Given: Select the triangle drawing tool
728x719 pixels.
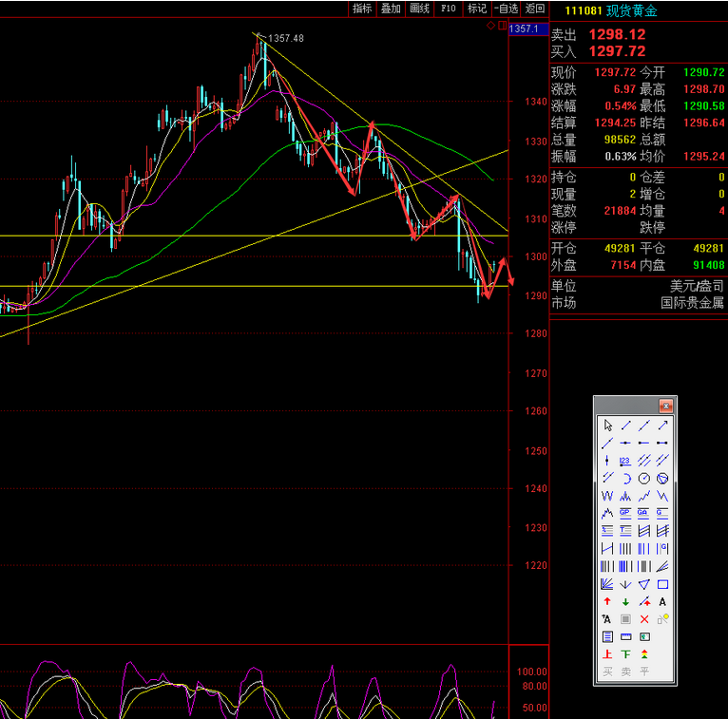Looking at the screenshot, I should (644, 584).
